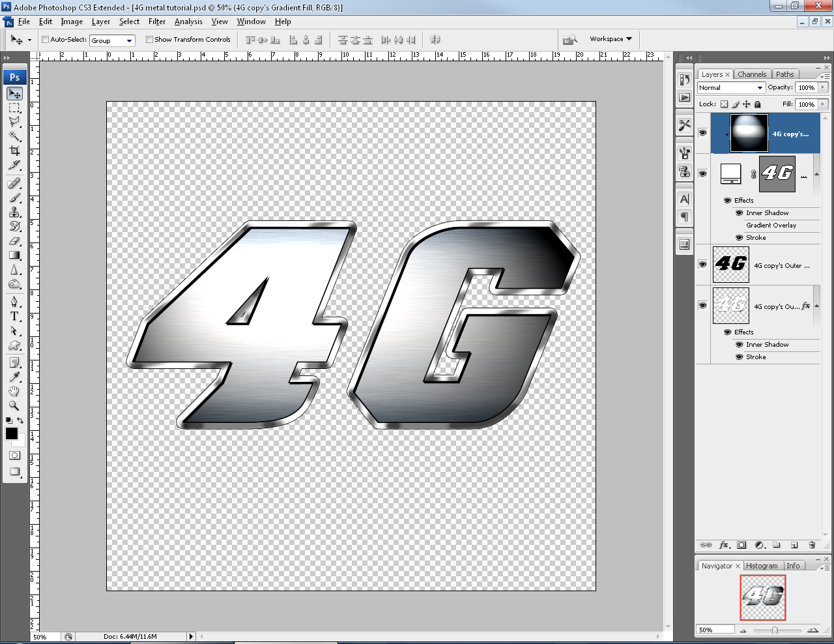Open the Actions panel dock icon
The height and width of the screenshot is (644, 834).
(684, 98)
